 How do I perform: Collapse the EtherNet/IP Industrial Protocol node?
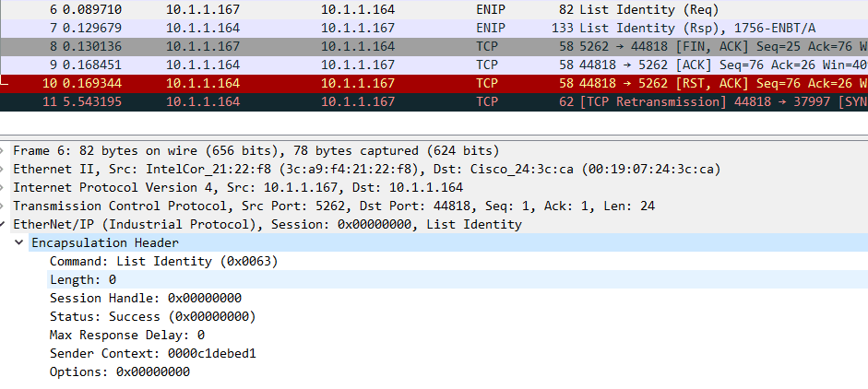3,224
